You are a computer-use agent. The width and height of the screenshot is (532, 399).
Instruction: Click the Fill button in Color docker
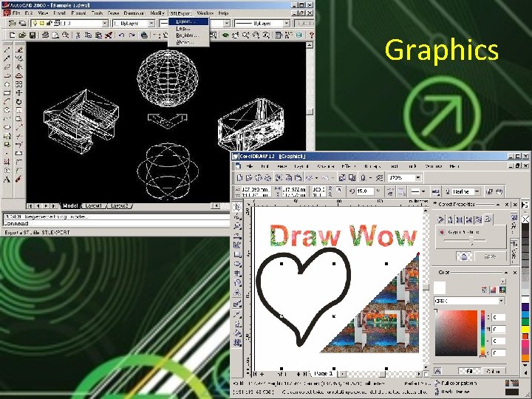(x=469, y=371)
